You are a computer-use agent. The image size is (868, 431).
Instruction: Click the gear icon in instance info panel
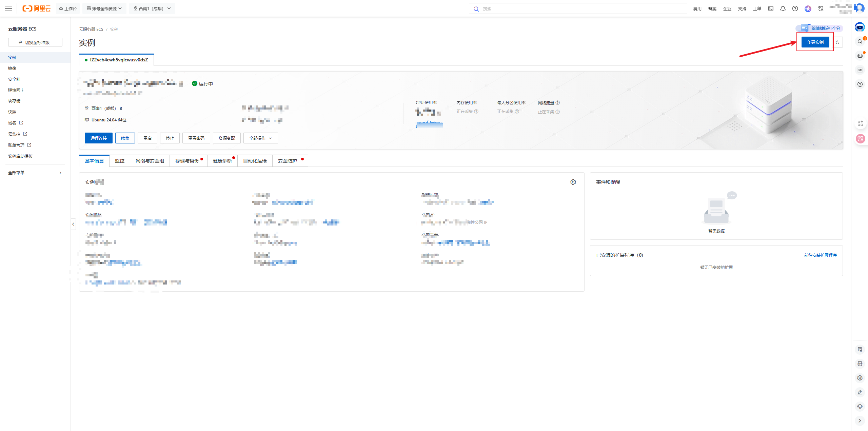[x=573, y=182]
